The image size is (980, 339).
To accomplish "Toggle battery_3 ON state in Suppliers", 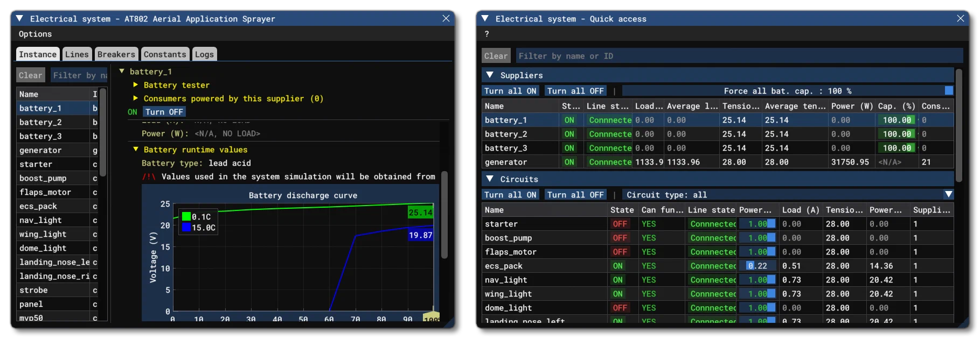I will 569,148.
